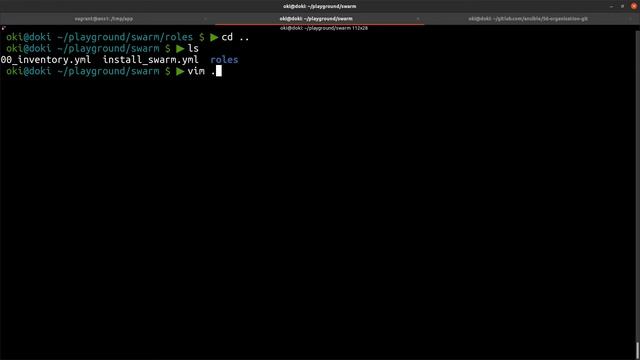640x360 pixels.
Task: Click the 'ls' command text
Action: (193, 49)
